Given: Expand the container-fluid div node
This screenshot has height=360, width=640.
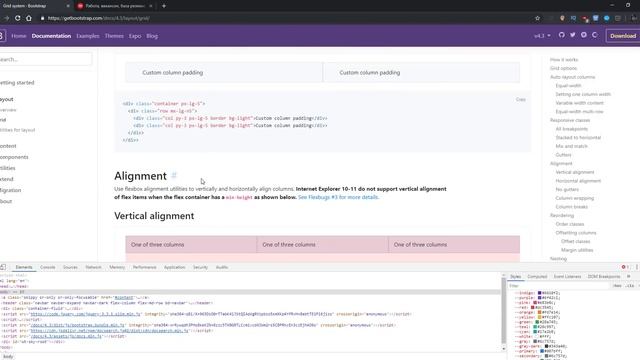Looking at the screenshot, I should [x=42, y=309].
